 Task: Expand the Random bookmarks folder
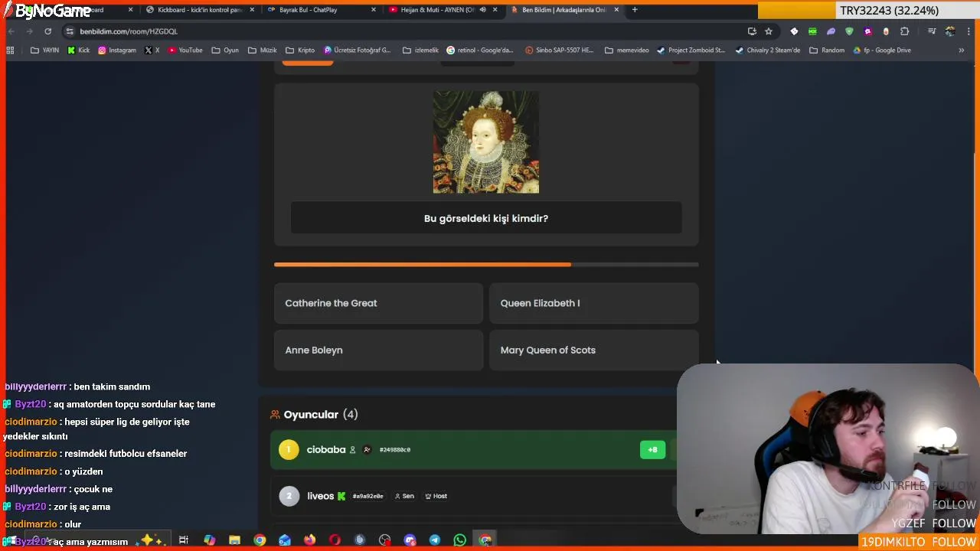click(x=827, y=51)
